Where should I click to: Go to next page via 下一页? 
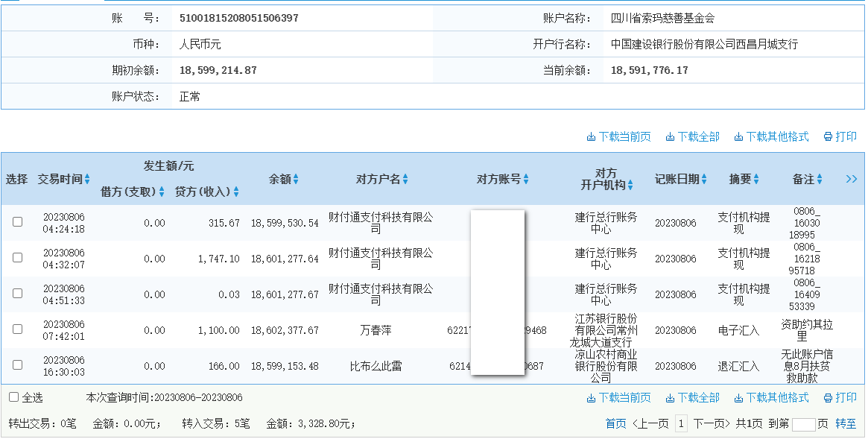tap(712, 424)
